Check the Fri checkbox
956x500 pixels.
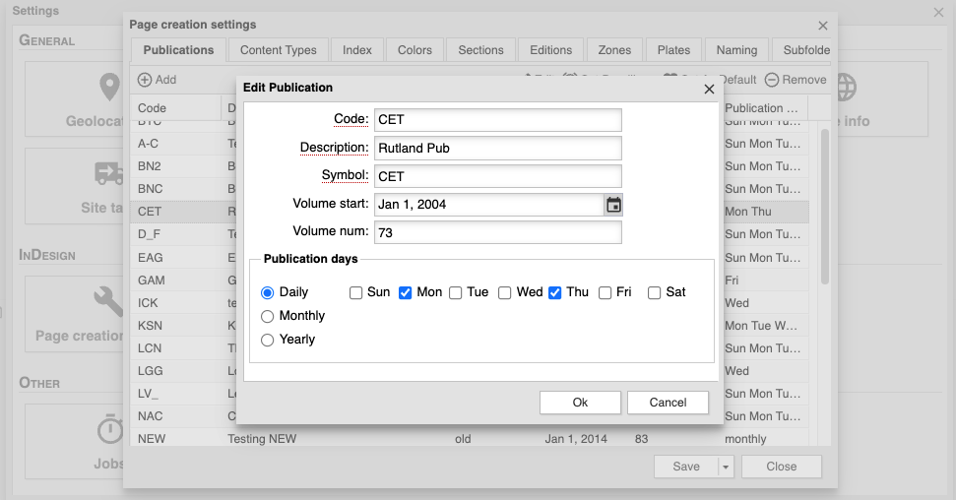click(605, 293)
